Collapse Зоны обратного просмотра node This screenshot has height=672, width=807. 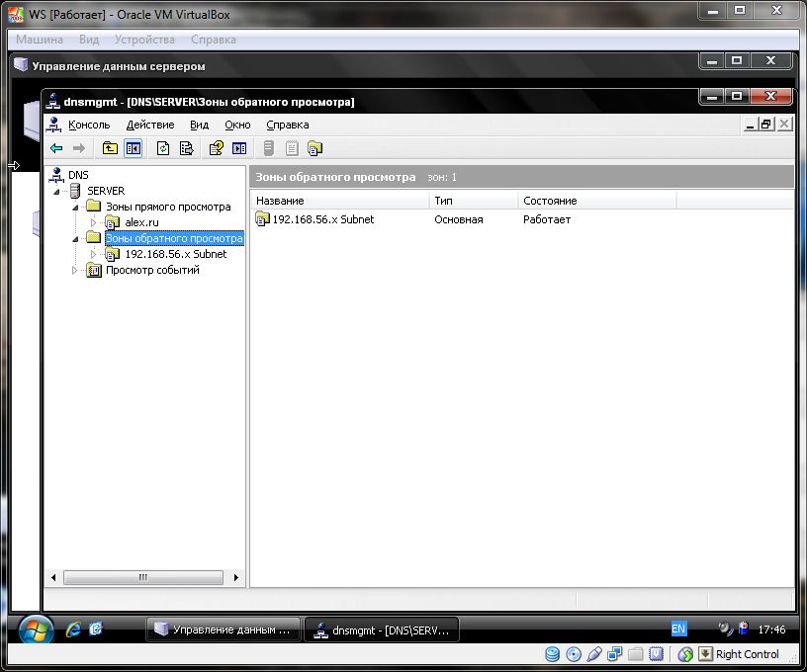[75, 239]
